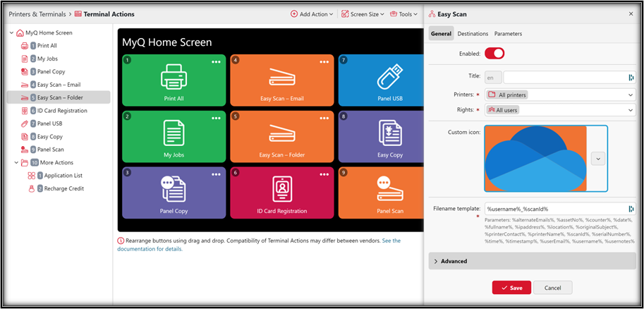Click the Filename template input field
The image size is (644, 309).
tap(556, 209)
